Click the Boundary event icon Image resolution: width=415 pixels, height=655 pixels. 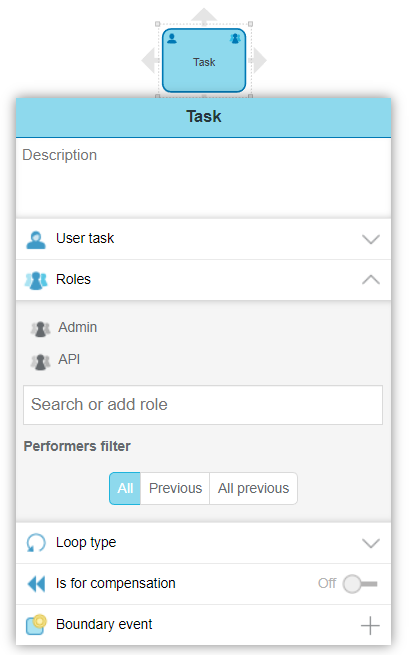click(x=36, y=625)
